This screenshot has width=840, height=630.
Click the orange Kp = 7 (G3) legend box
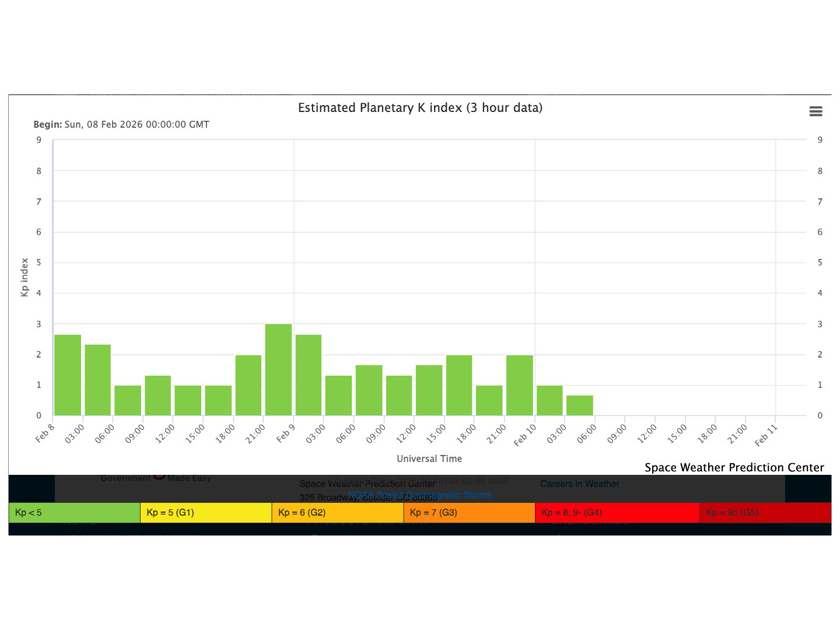(469, 513)
